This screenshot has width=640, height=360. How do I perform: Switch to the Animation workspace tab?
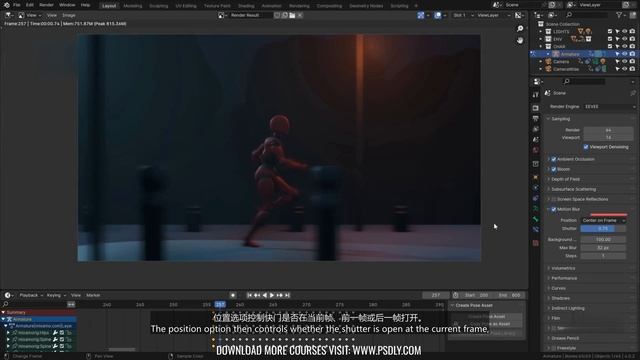click(271, 6)
